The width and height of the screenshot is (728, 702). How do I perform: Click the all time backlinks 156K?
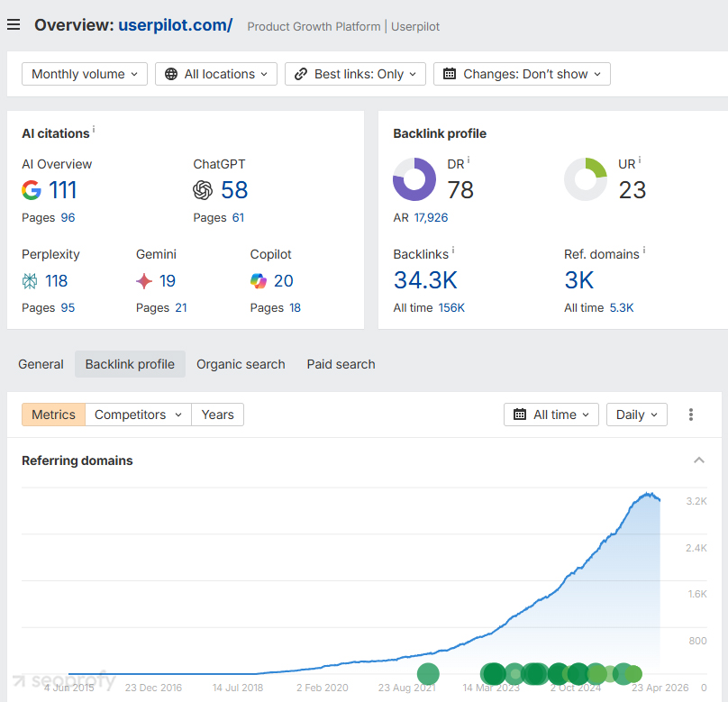(451, 307)
